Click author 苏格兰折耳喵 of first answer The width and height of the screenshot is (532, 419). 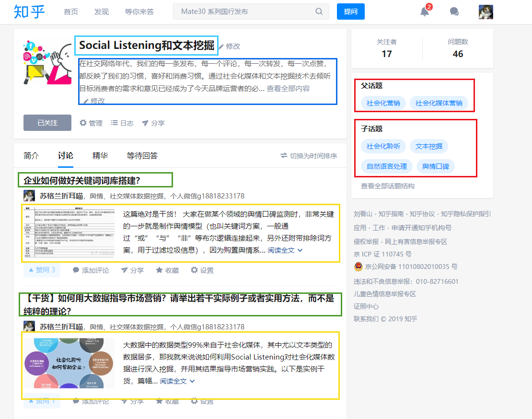61,196
